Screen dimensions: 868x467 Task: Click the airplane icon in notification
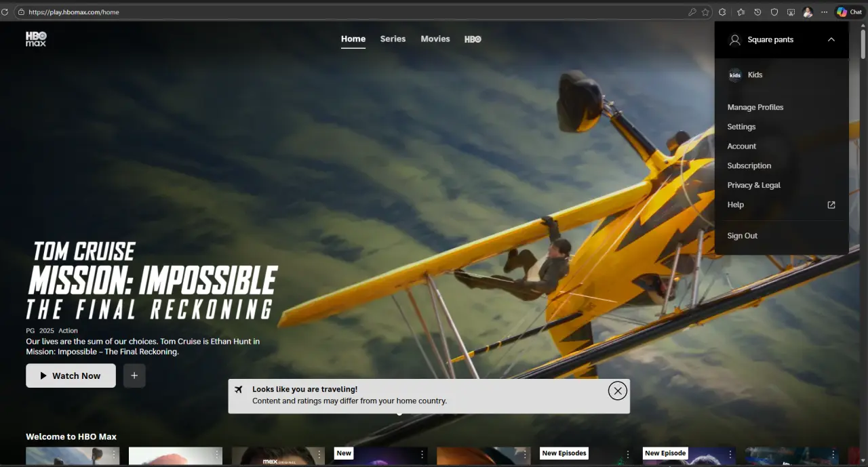[238, 389]
